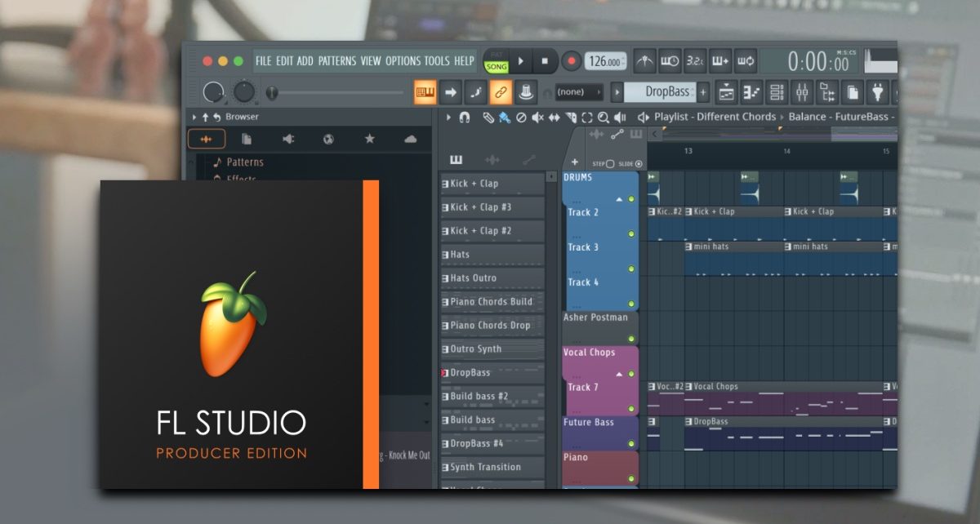Image resolution: width=980 pixels, height=524 pixels.
Task: Select the Browser starred favorites tab
Action: (369, 140)
